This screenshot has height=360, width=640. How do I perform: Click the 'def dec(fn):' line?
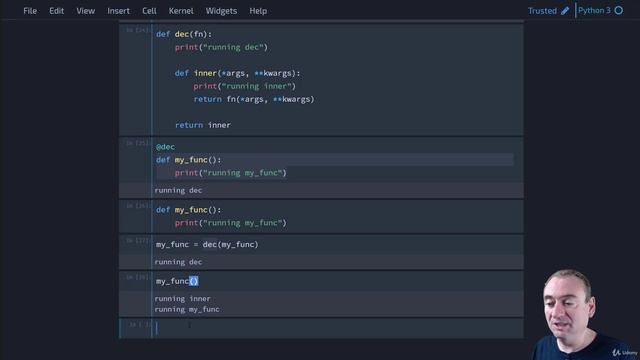coord(184,34)
